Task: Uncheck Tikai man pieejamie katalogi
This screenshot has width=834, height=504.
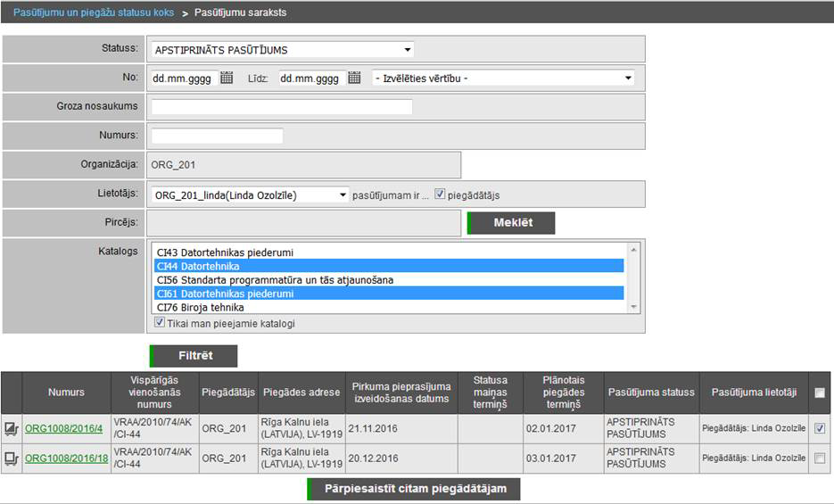Action: click(x=160, y=323)
